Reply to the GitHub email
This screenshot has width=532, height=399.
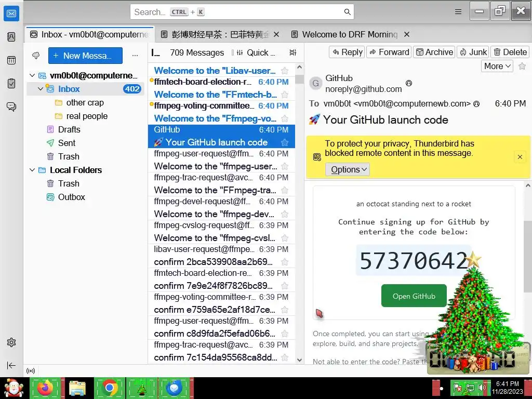click(347, 52)
